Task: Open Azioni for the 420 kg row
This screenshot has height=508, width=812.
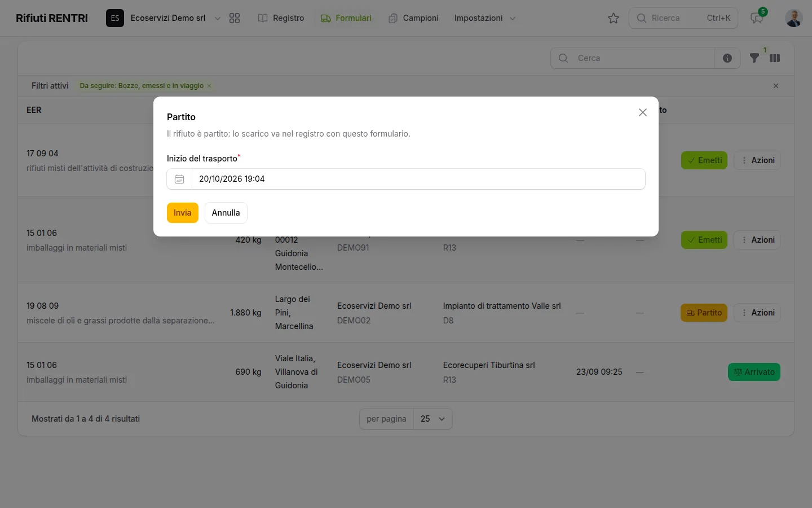Action: pyautogui.click(x=757, y=240)
